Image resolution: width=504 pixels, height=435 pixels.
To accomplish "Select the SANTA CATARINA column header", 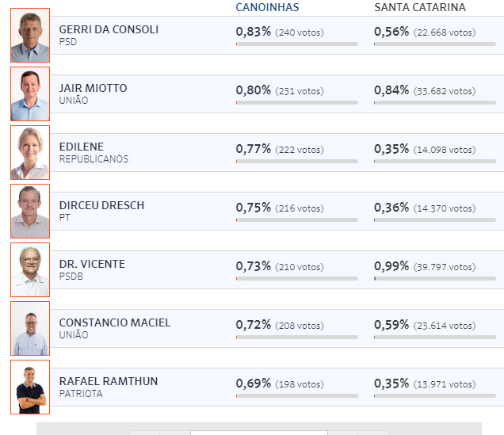I will click(x=420, y=7).
